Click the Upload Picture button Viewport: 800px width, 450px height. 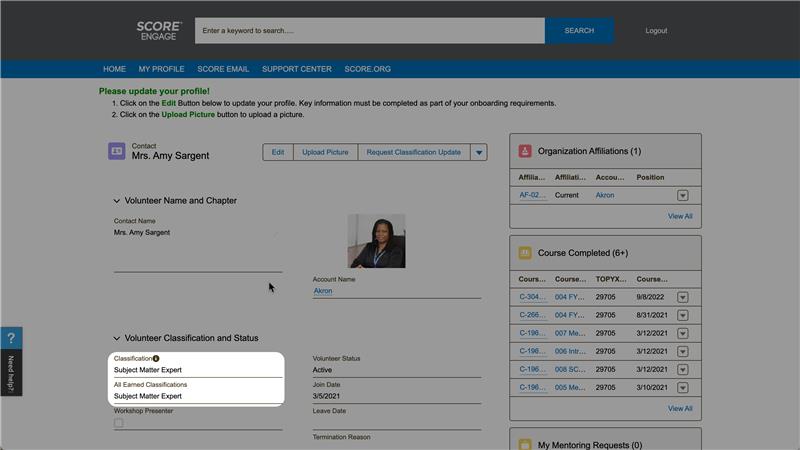coord(325,152)
